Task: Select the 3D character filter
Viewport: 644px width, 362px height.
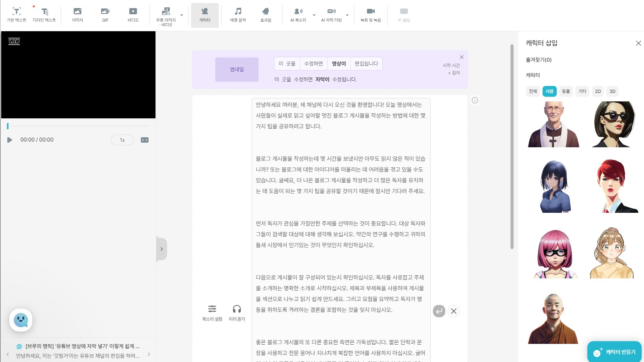Action: point(612,91)
